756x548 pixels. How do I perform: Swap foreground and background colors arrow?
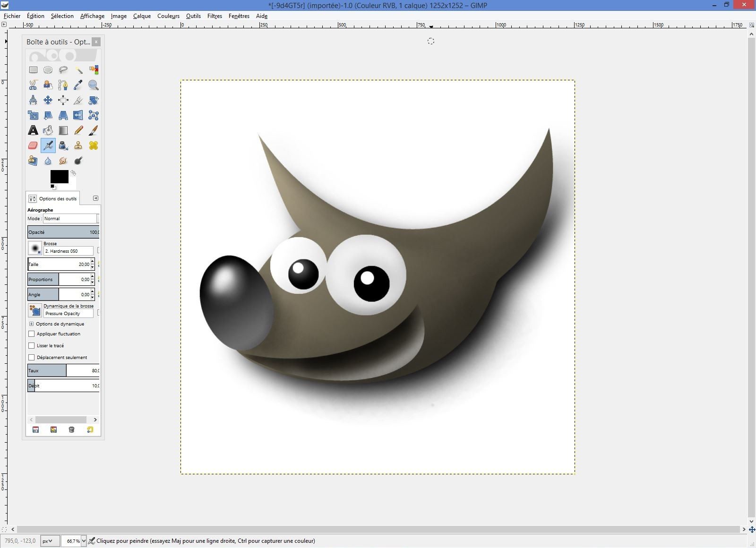click(73, 173)
